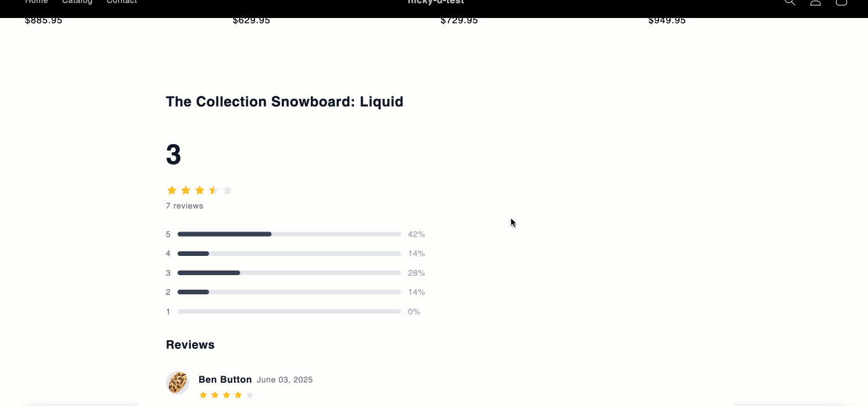
Task: Click the $885.95 product price
Action: pyautogui.click(x=44, y=20)
